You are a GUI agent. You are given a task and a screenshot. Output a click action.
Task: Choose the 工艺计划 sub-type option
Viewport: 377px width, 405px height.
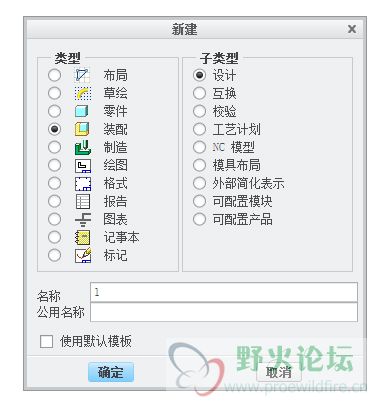click(199, 129)
